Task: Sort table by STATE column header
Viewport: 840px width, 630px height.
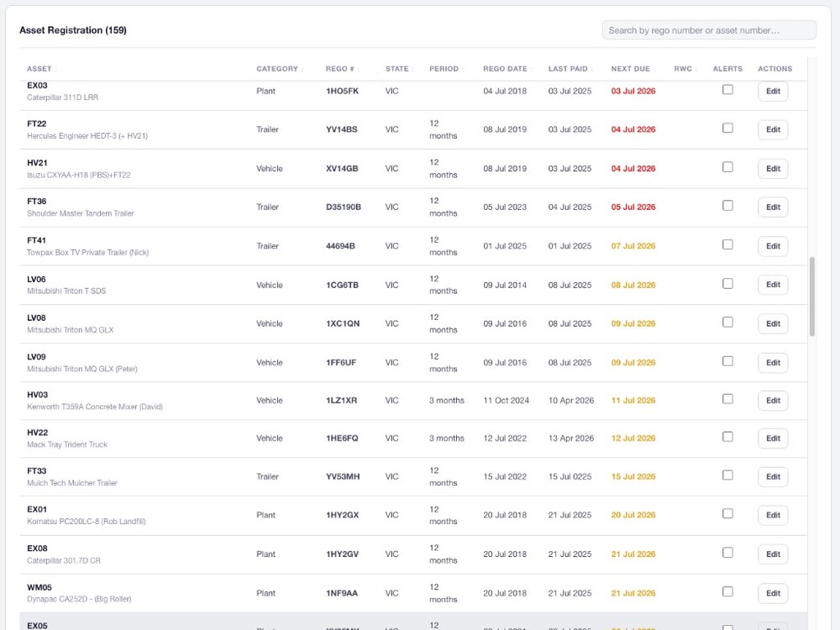Action: [x=400, y=69]
